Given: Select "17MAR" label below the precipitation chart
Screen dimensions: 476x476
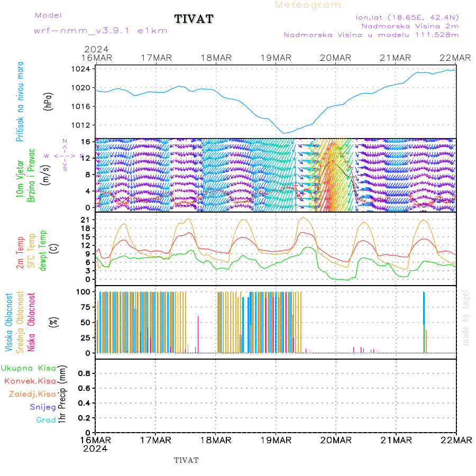Looking at the screenshot, I should 155,440.
